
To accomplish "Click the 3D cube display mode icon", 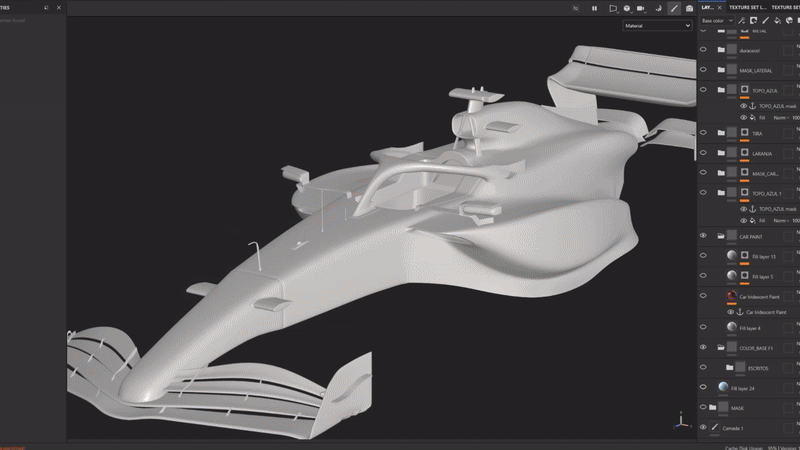I will pos(627,8).
